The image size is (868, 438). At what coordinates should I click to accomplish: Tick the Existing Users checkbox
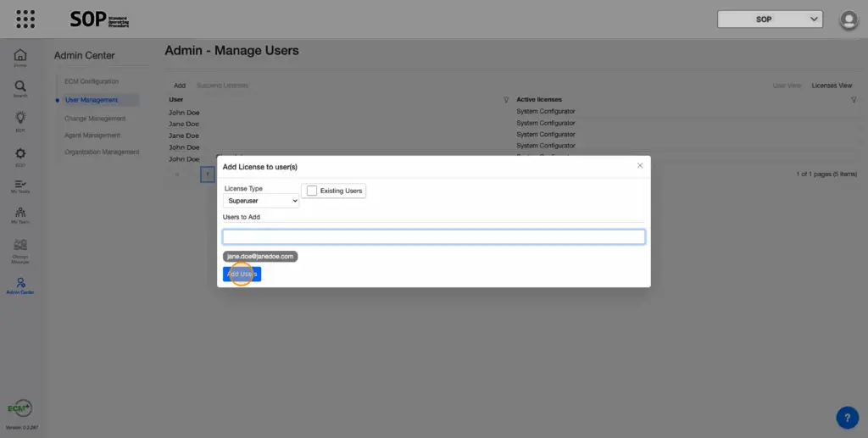click(x=312, y=191)
